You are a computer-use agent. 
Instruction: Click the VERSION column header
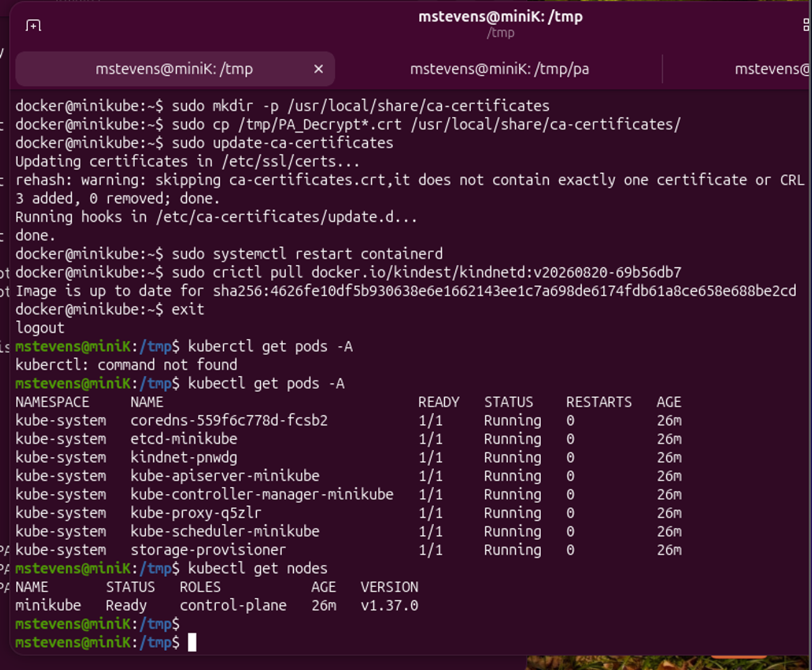point(390,587)
